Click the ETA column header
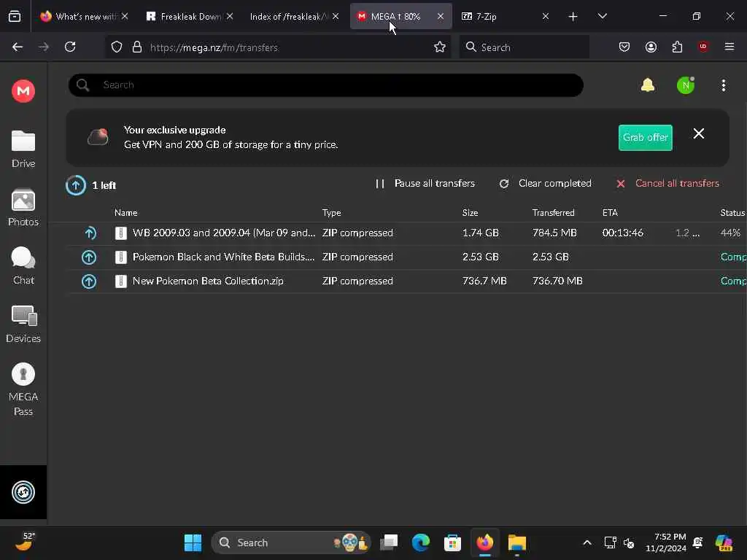Screen dimensions: 747x560 [x=610, y=213]
